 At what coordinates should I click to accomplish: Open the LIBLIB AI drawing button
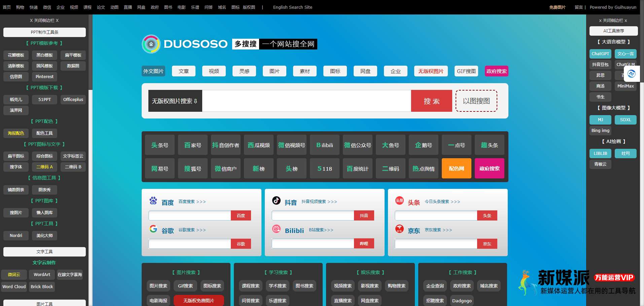click(600, 153)
